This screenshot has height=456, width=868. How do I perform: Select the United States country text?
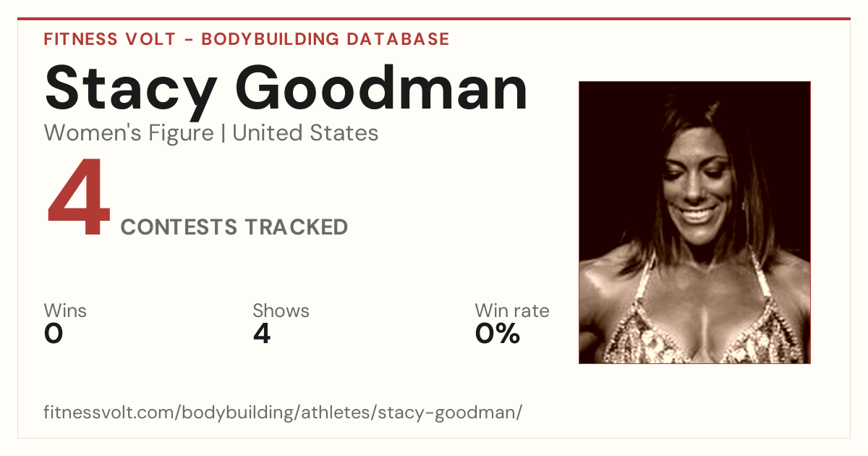[x=305, y=133]
